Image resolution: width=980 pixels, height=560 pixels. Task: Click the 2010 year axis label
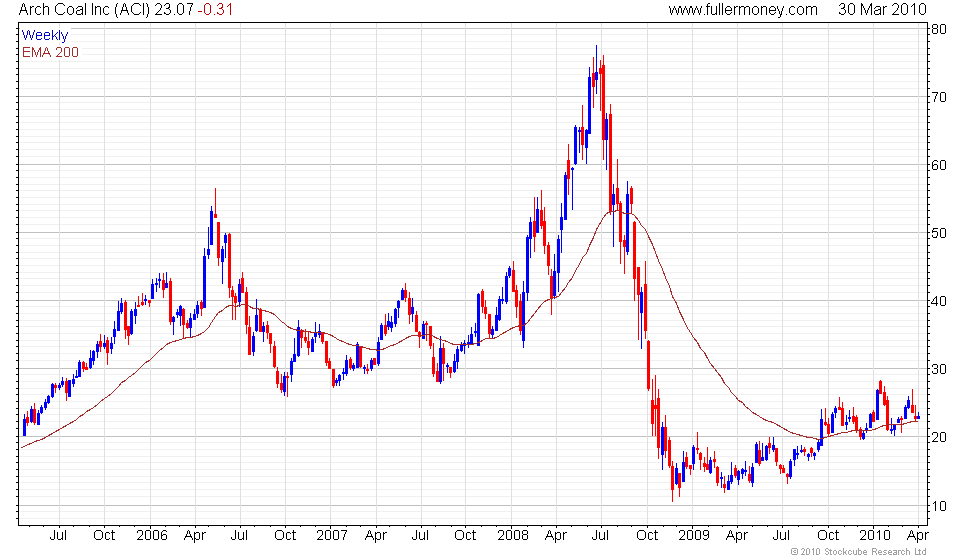click(874, 536)
